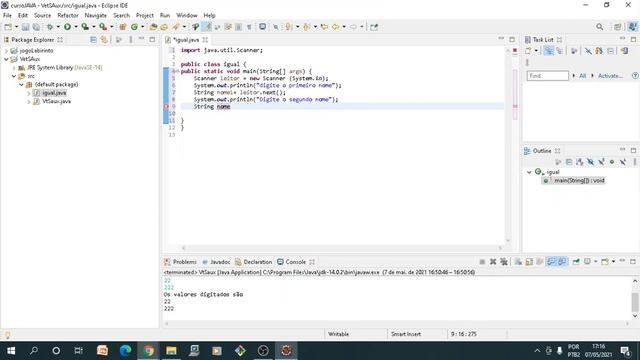Open the Run button dropdown arrow
Viewport: 640px width, 360px height.
[x=76, y=27]
